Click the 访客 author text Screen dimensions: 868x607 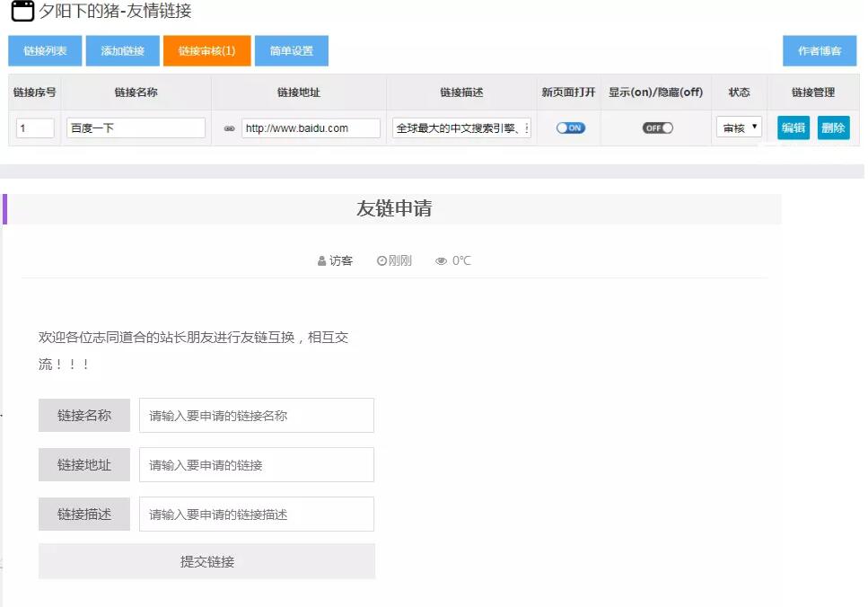pyautogui.click(x=341, y=261)
